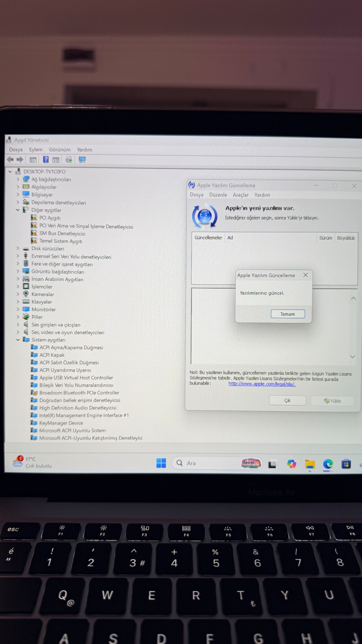Open File Explorer from the taskbar

point(310,464)
